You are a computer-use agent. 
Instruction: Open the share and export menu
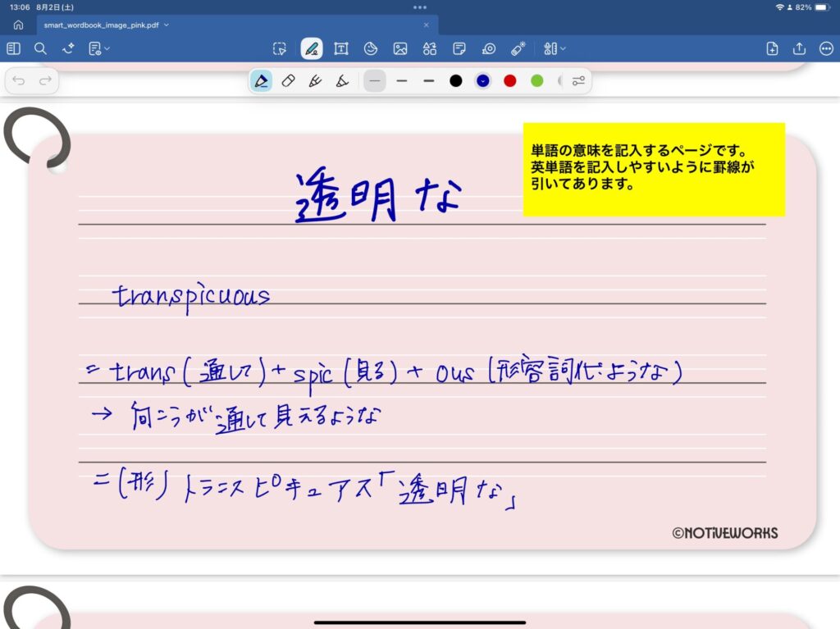coord(799,48)
